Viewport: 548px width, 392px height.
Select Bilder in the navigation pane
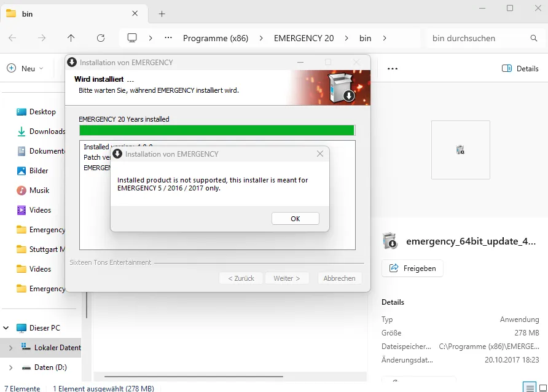[x=38, y=171]
